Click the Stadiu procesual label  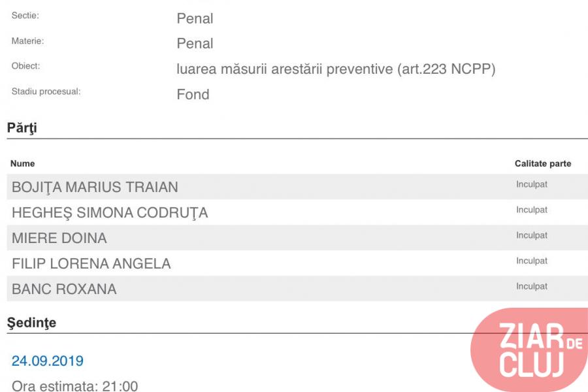click(46, 91)
